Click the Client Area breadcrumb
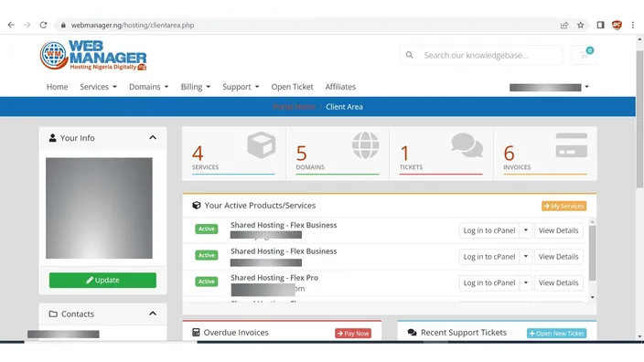 click(344, 107)
